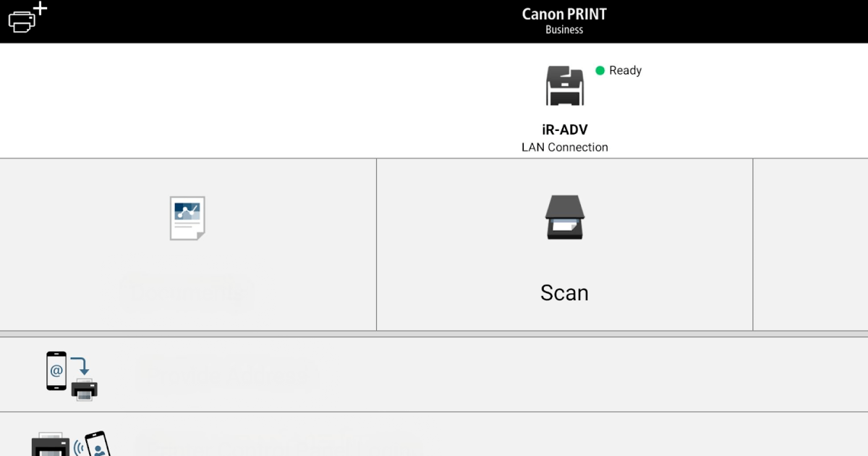This screenshot has width=868, height=456.
Task: Tap the Business subtitle under the app title
Action: point(564,30)
